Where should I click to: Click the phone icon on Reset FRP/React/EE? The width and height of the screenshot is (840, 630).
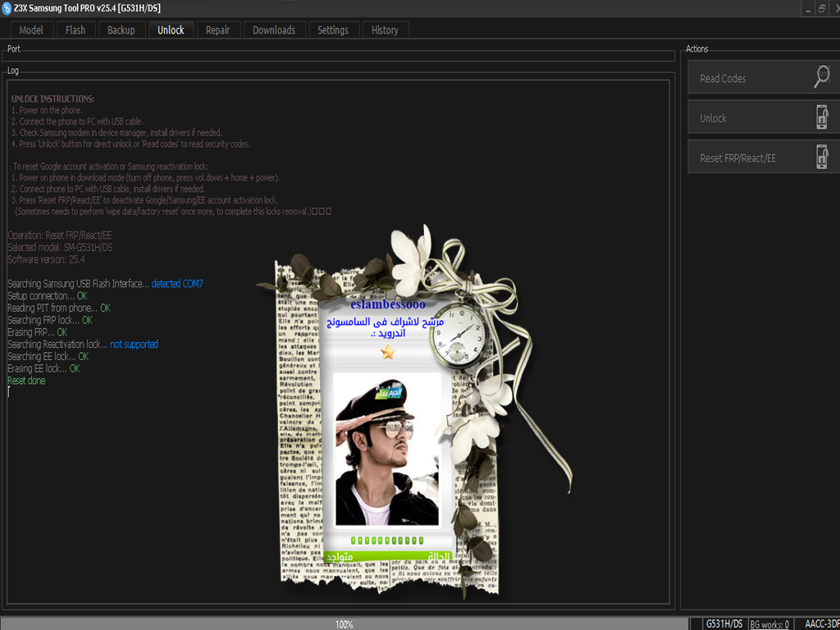pyautogui.click(x=822, y=157)
